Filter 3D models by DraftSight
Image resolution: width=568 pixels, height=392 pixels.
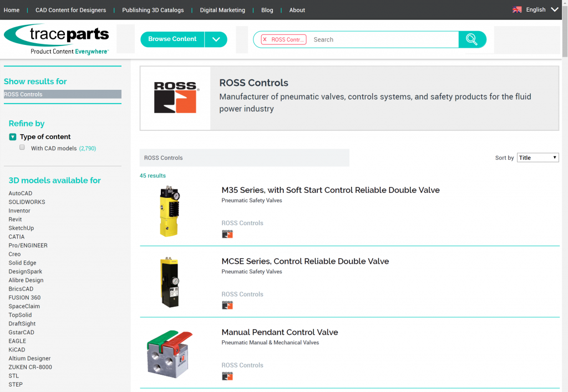click(22, 324)
